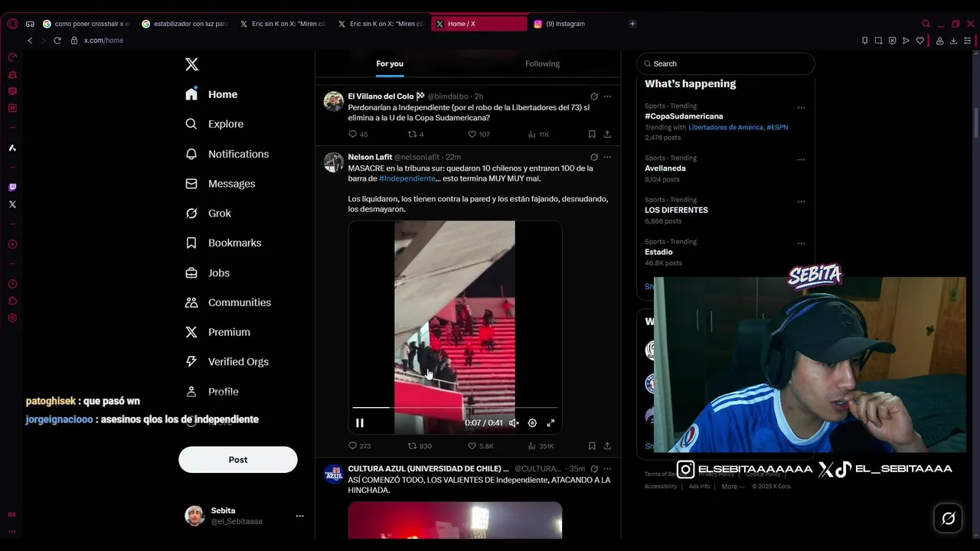This screenshot has width=980, height=551.
Task: Switch to the For you tab
Action: tap(390, 64)
